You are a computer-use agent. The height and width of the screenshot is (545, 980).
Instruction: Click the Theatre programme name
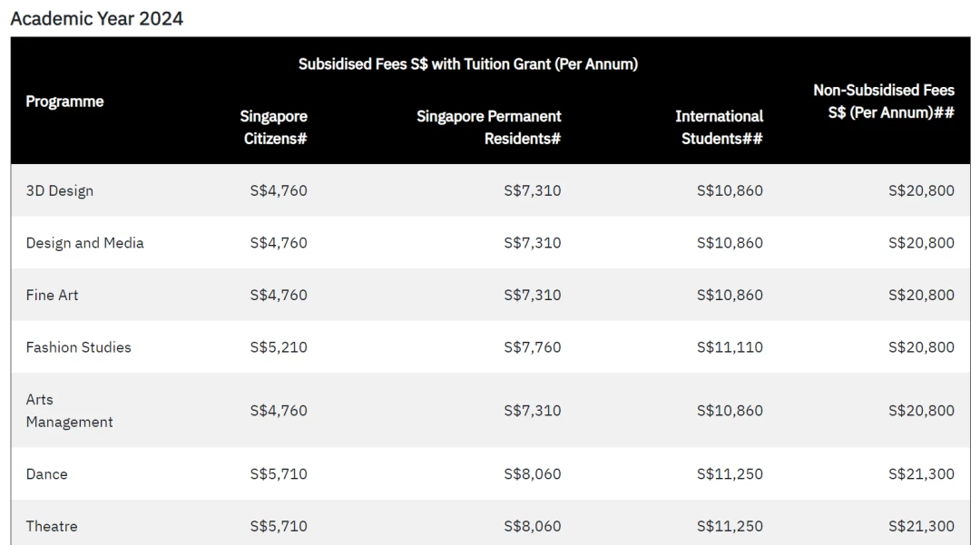click(51, 526)
